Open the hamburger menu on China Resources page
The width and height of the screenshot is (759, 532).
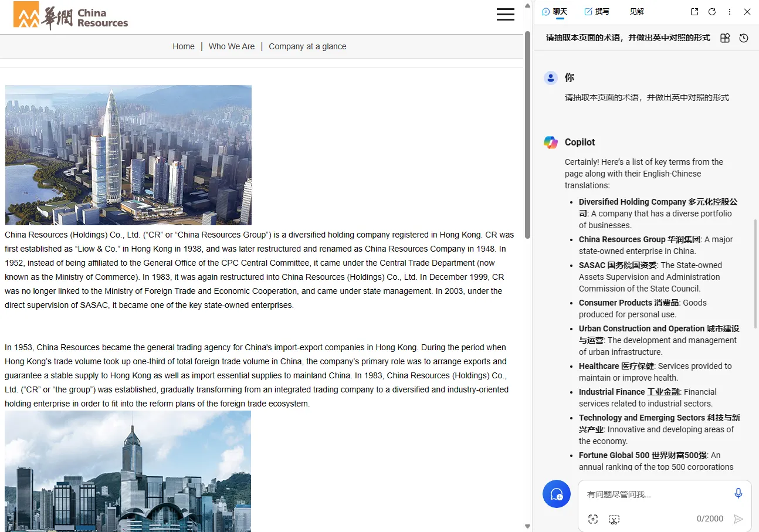coord(505,14)
